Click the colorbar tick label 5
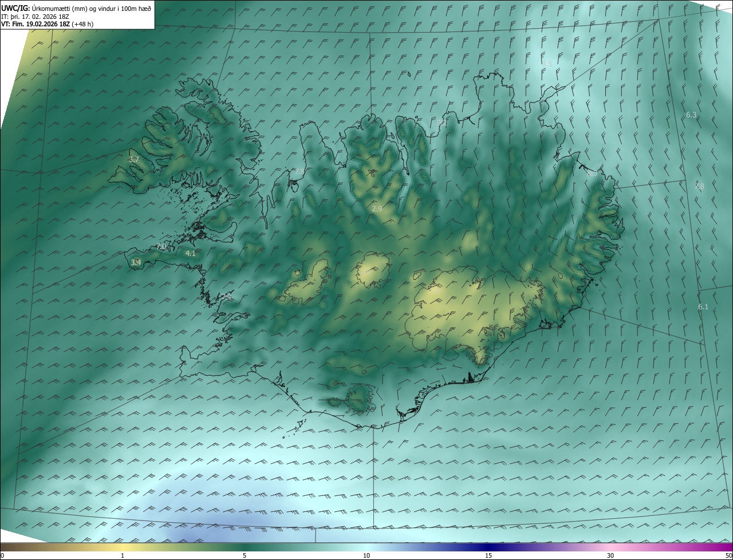Screen dimensions: 733x560 pos(245,555)
